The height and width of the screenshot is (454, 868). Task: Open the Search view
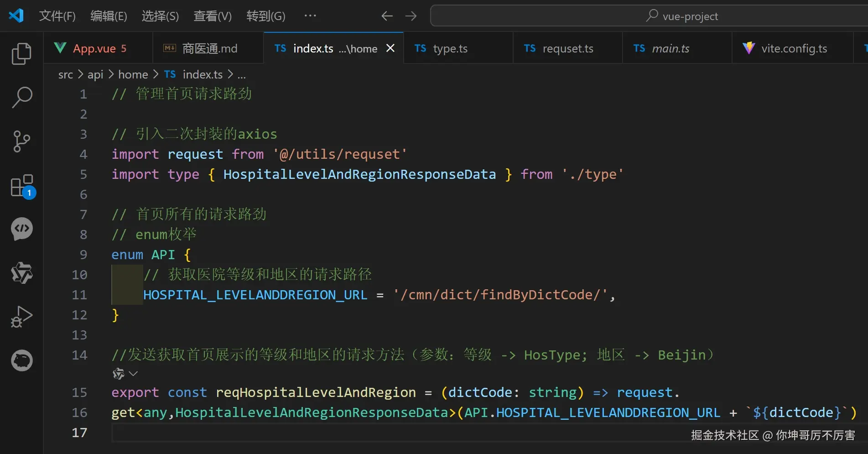(x=21, y=97)
